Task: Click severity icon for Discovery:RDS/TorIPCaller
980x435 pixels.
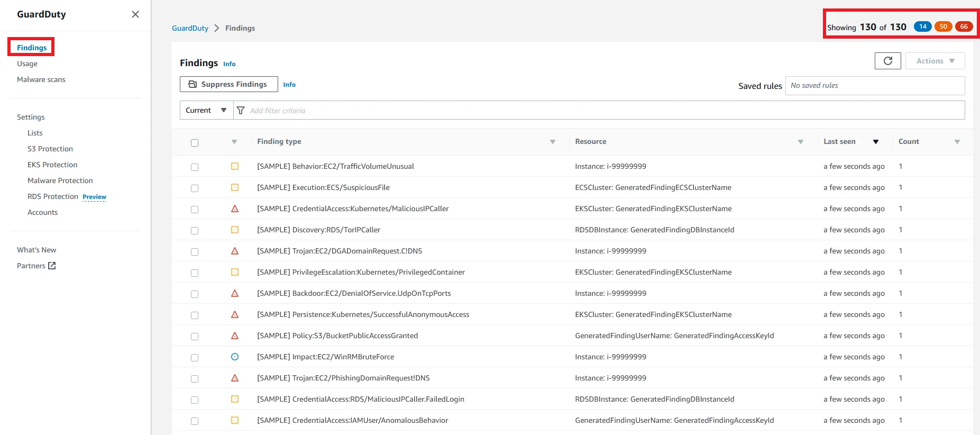Action: tap(235, 230)
